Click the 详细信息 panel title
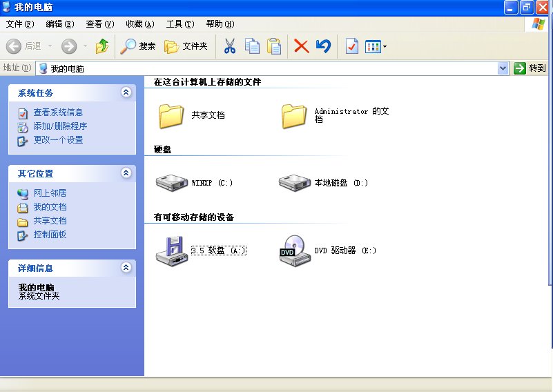The image size is (553, 392). [35, 268]
